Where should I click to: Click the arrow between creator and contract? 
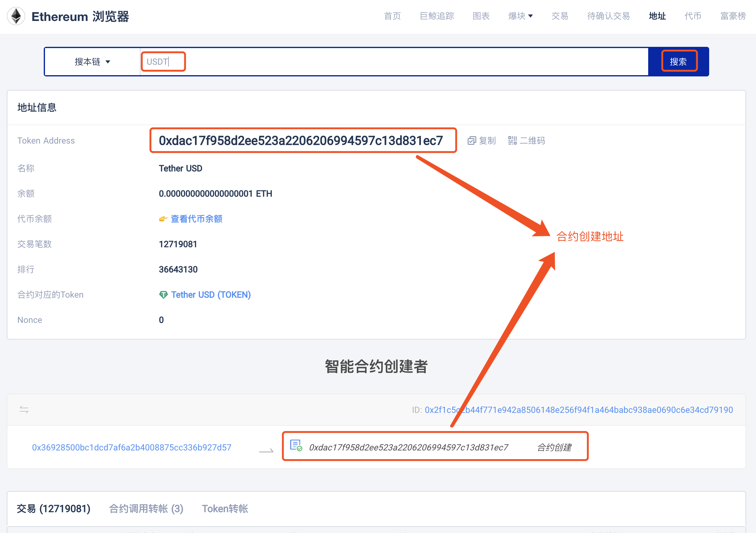click(266, 450)
